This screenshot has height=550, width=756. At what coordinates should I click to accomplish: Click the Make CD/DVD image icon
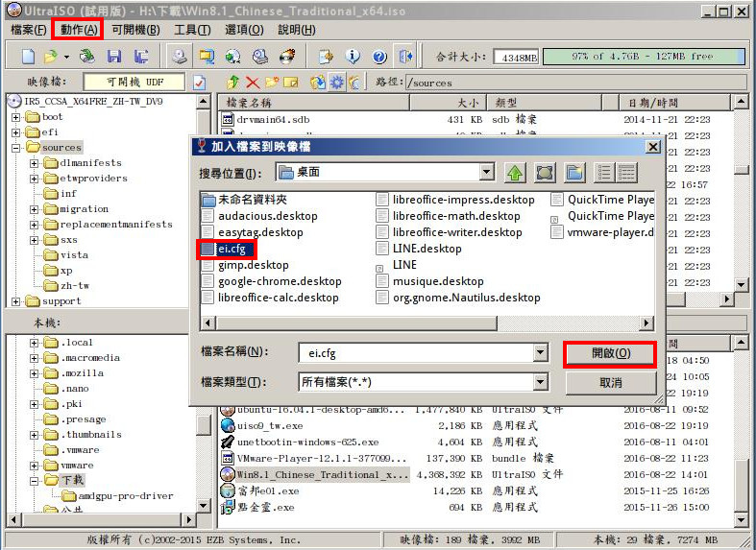(x=180, y=57)
